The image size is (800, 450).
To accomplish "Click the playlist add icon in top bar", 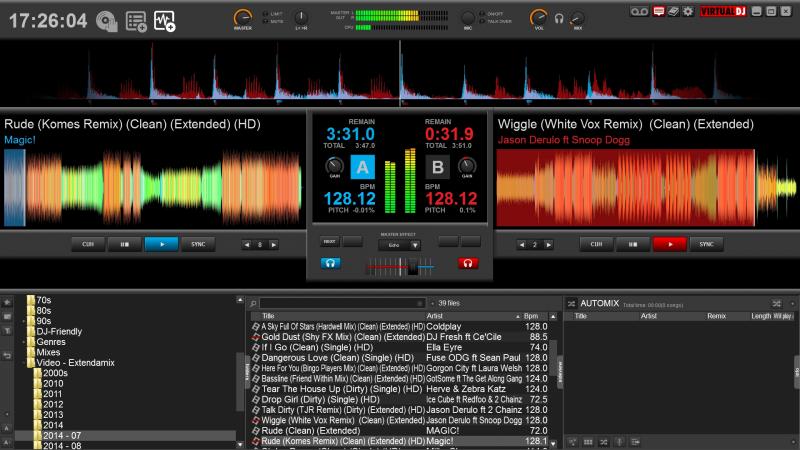I will pos(136,20).
